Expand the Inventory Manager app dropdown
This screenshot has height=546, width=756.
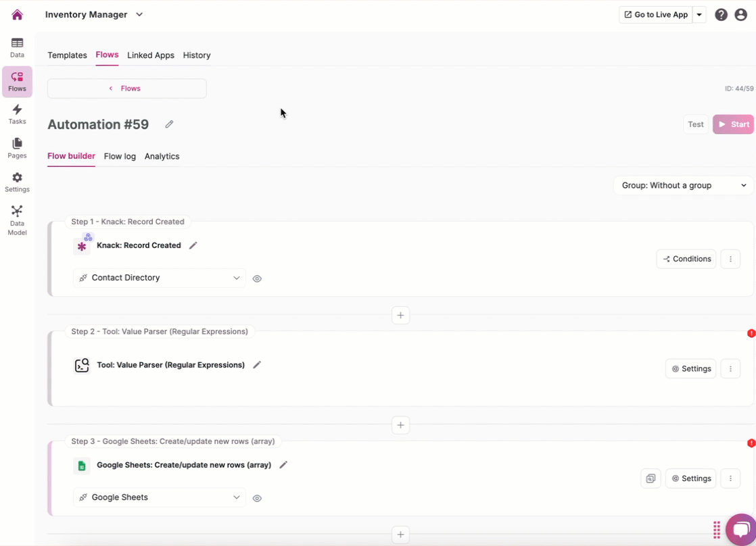pyautogui.click(x=139, y=14)
